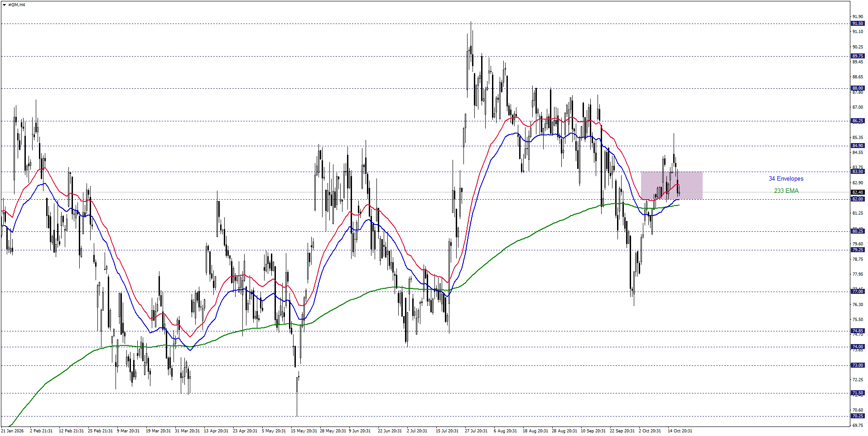Click the 89.75 price level label

pyautogui.click(x=858, y=56)
